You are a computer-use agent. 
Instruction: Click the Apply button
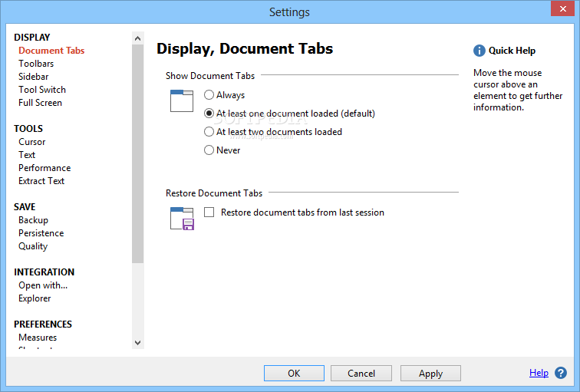click(430, 373)
